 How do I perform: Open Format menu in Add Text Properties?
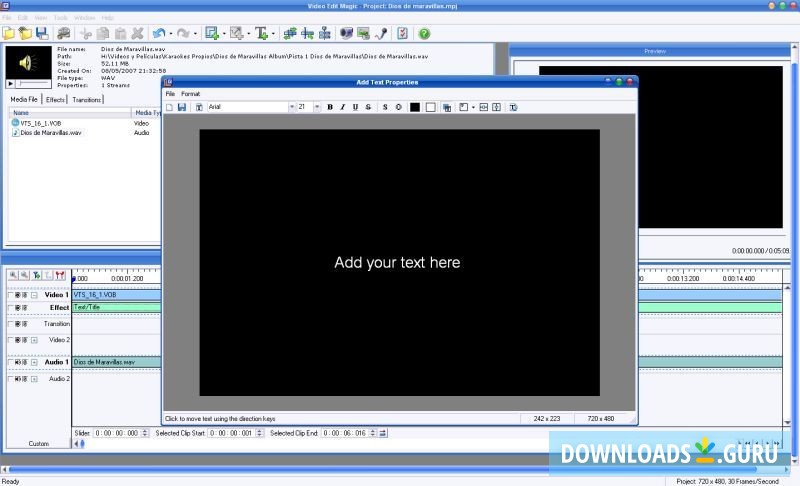[x=191, y=94]
